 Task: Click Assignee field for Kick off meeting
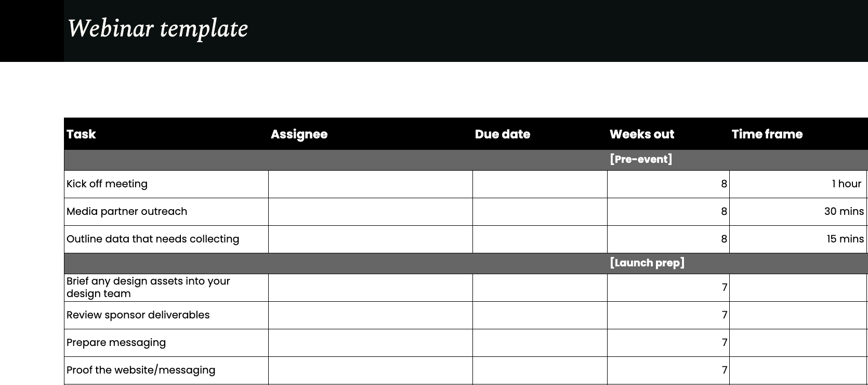click(370, 184)
